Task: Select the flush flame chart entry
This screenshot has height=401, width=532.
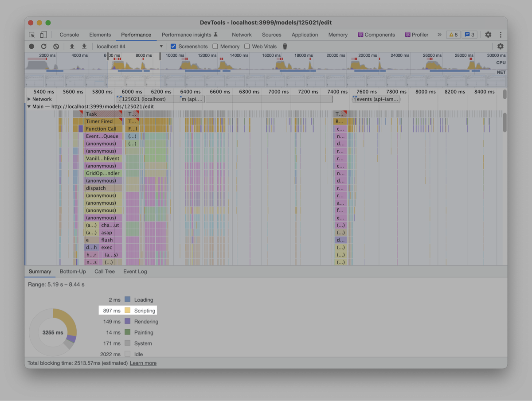Action: pyautogui.click(x=111, y=240)
